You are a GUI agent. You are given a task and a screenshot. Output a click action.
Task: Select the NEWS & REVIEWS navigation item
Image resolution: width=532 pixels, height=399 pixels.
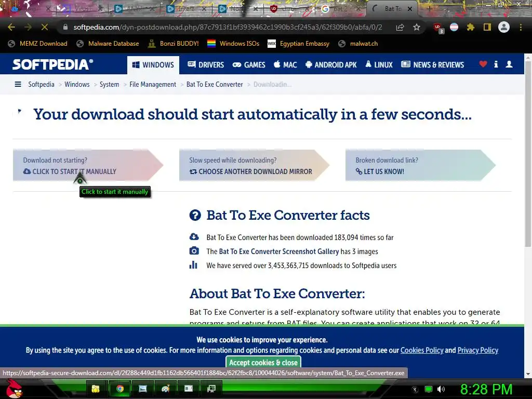coord(432,65)
